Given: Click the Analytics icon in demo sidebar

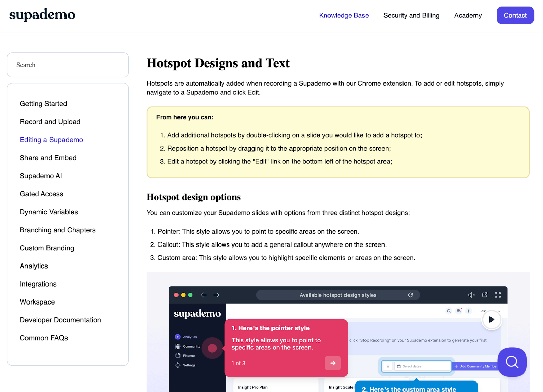Looking at the screenshot, I should (177, 337).
